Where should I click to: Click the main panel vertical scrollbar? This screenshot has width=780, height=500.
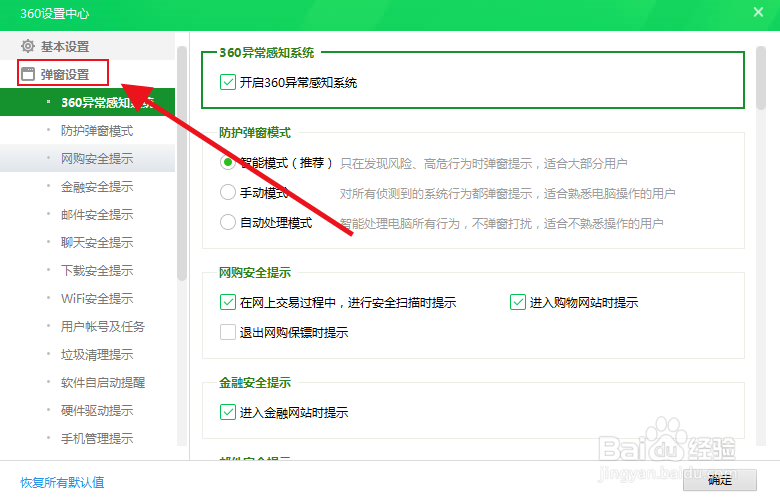pyautogui.click(x=761, y=78)
